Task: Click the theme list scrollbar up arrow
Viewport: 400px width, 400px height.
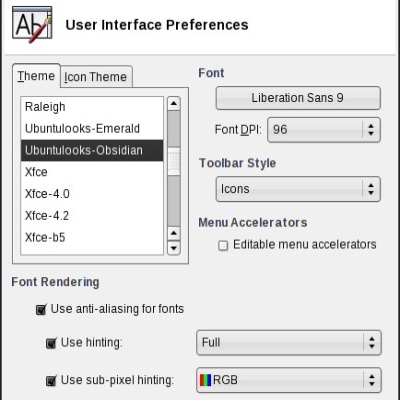Action: (x=174, y=104)
